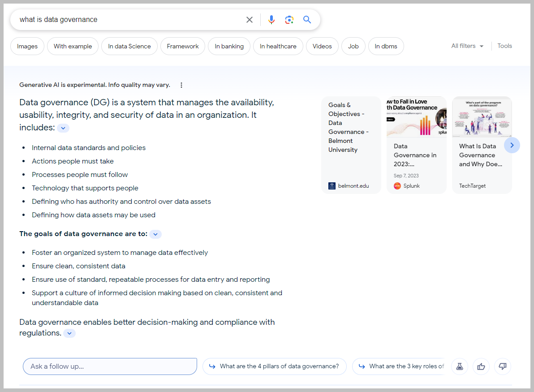Image resolution: width=534 pixels, height=392 pixels.
Task: Expand the chevron after 'It includes:'
Action: [x=63, y=128]
